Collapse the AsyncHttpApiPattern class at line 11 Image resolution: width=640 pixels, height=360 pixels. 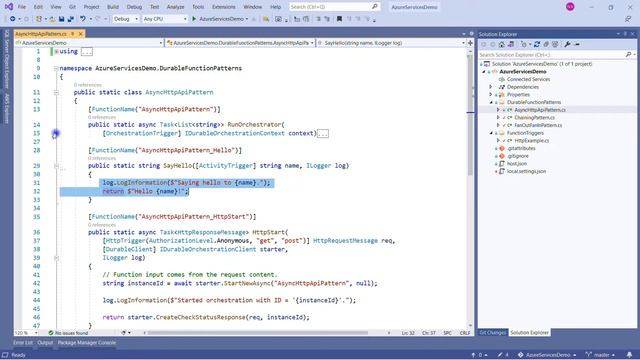(x=56, y=92)
